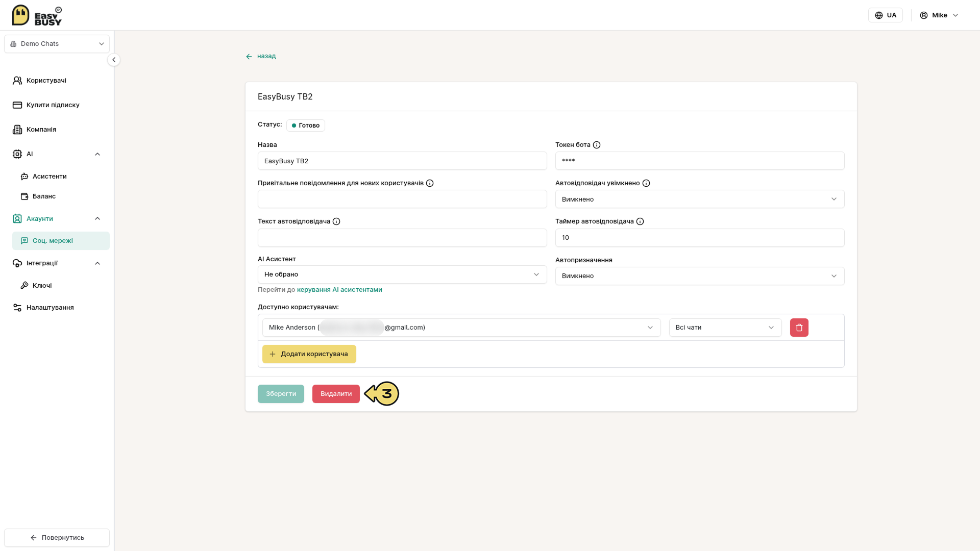Open the Автопризначення dropdown
The width and height of the screenshot is (980, 551).
[x=700, y=276]
